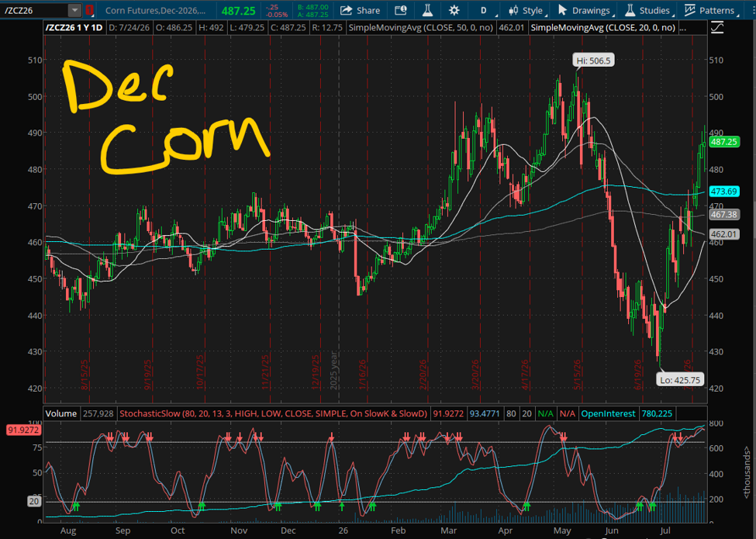Expand the ellipsis for more study labels
This screenshot has height=539, width=756.
[682, 28]
